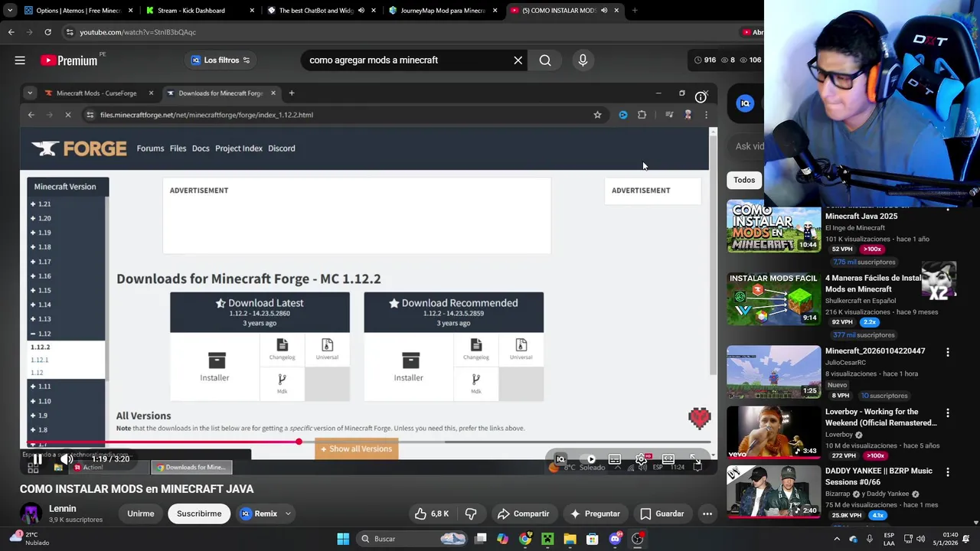The image size is (980, 551).
Task: Subscribe with the Suscribirme button
Action: click(199, 514)
